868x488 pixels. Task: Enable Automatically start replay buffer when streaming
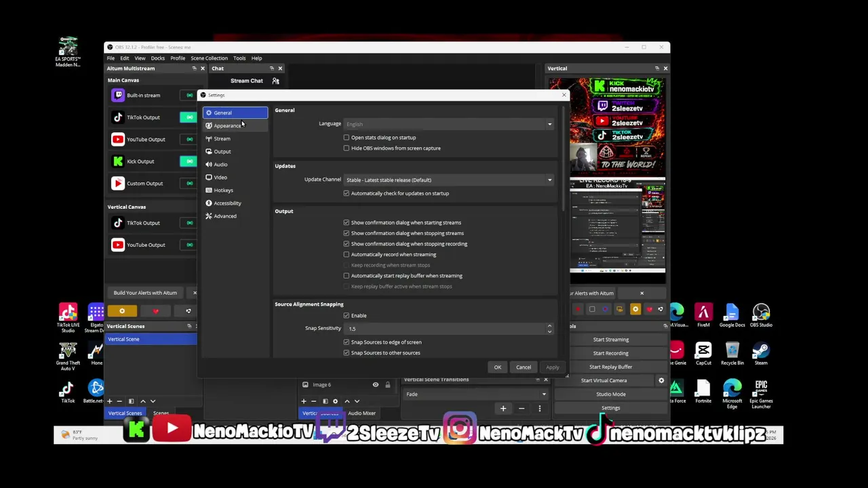347,276
